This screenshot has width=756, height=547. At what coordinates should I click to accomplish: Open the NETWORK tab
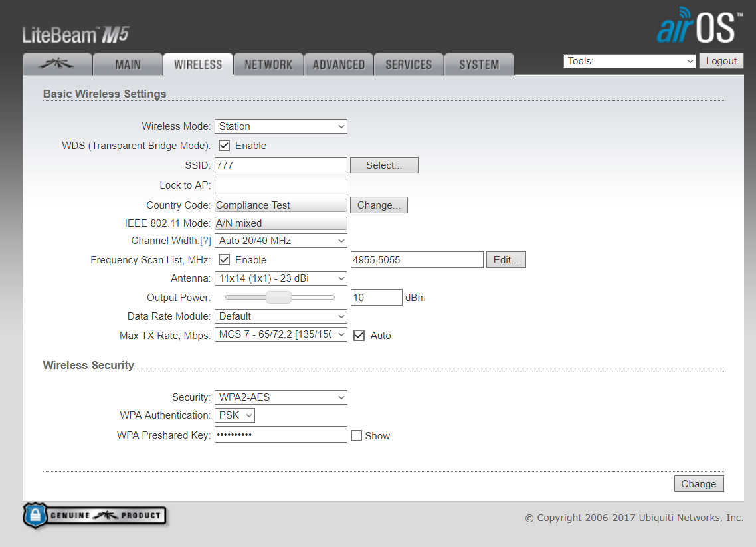coord(268,64)
